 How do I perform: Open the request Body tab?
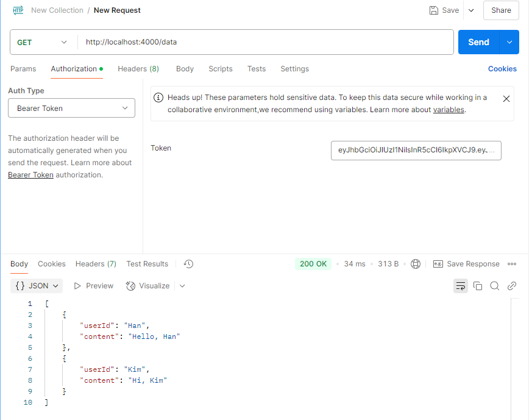[x=185, y=69]
